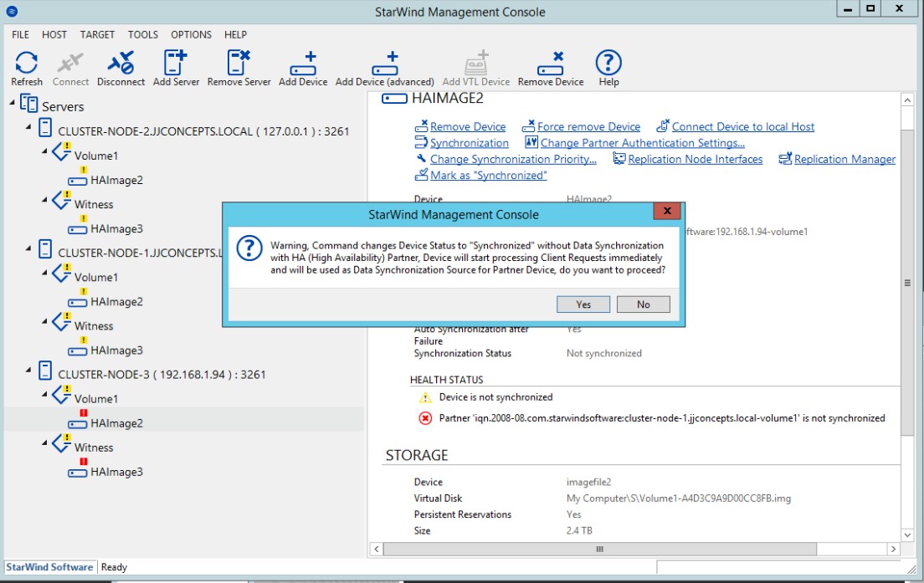
Task: Click the Replication Manager link icon
Action: 785,158
